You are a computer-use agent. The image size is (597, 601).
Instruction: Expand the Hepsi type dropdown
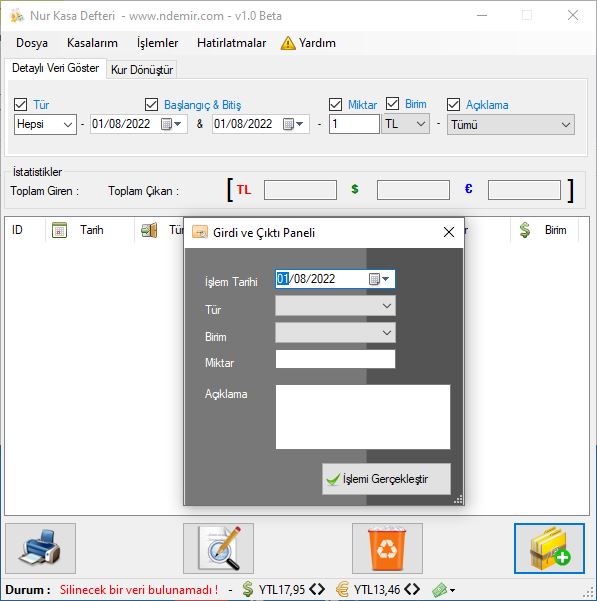45,125
